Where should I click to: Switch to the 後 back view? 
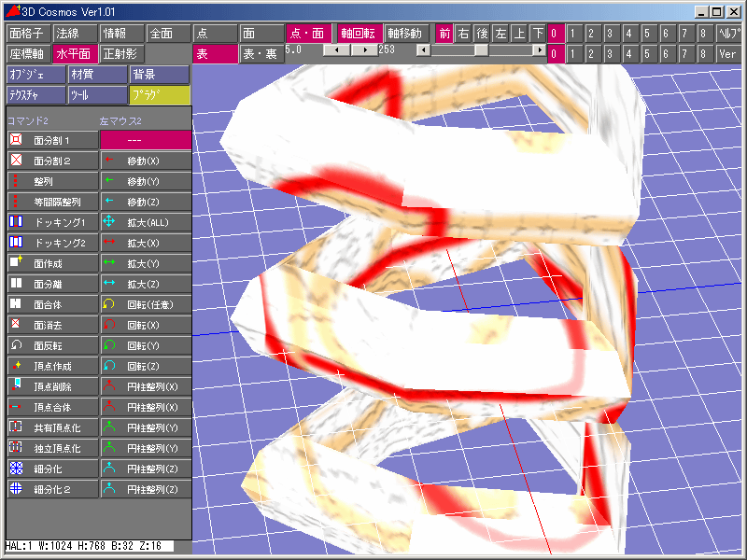click(482, 34)
